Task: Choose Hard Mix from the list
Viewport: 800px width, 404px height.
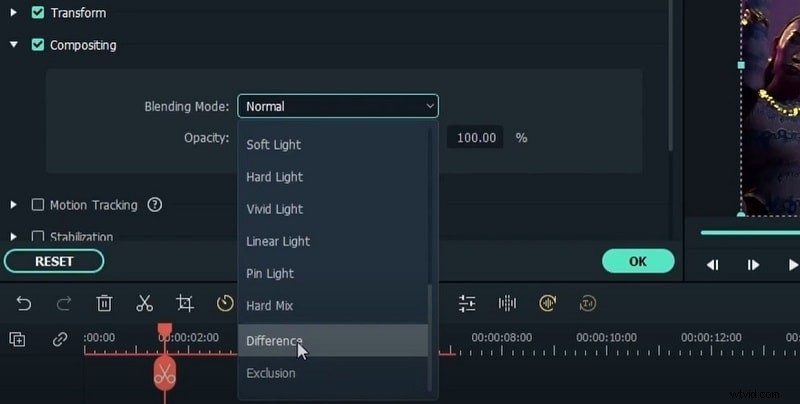Action: 270,306
